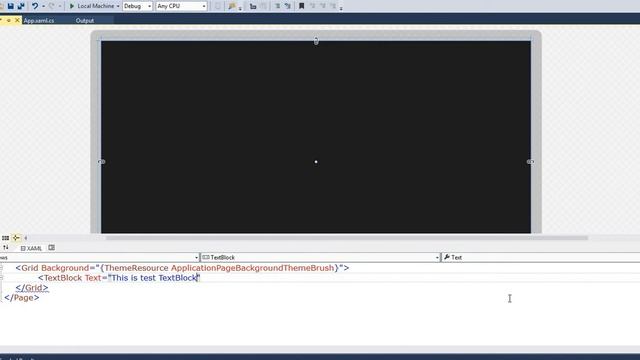Collapse the TextBlock line outlining marker

(x=1, y=278)
